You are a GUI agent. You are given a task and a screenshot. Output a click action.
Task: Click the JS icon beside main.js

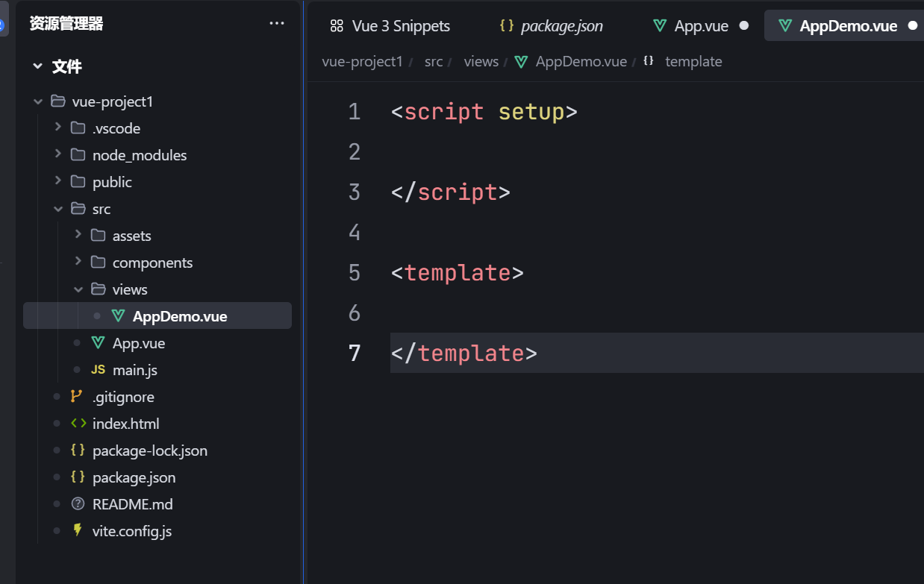98,370
